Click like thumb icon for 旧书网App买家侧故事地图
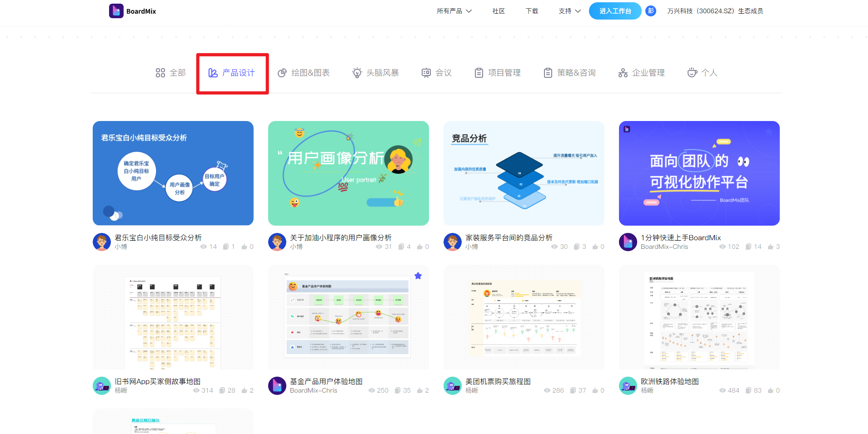 (x=244, y=390)
